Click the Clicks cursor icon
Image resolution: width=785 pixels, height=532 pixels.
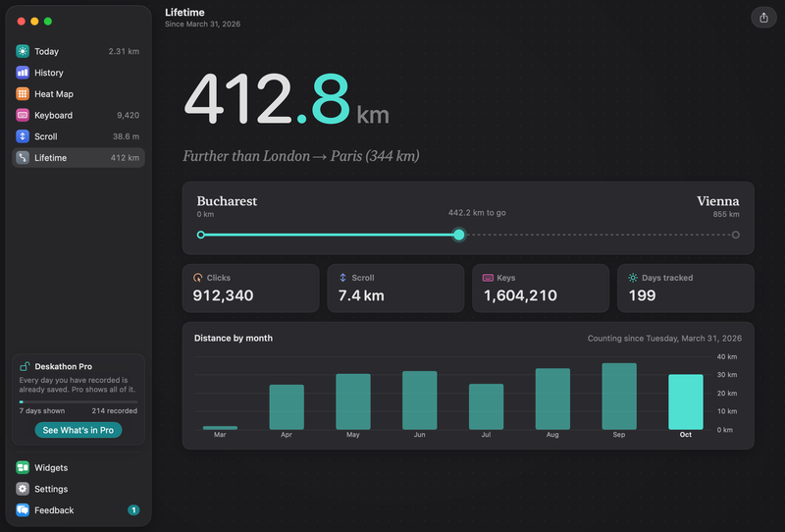point(198,278)
